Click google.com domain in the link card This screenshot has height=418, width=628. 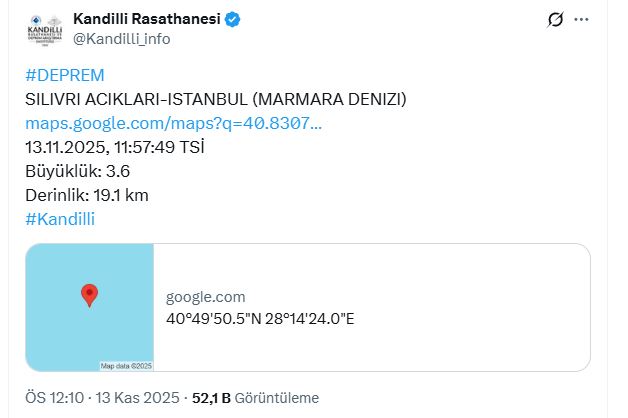[205, 297]
